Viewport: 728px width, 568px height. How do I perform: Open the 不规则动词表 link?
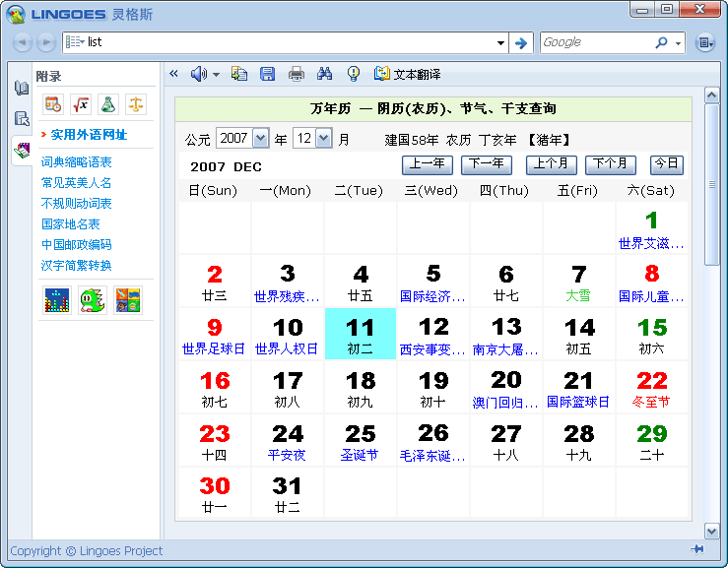[x=77, y=203]
